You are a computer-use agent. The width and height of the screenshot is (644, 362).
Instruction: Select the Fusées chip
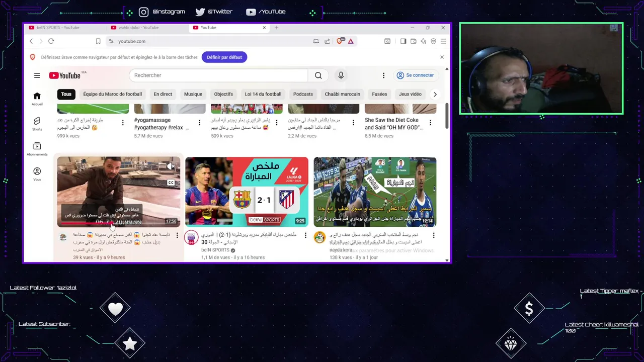pos(379,94)
